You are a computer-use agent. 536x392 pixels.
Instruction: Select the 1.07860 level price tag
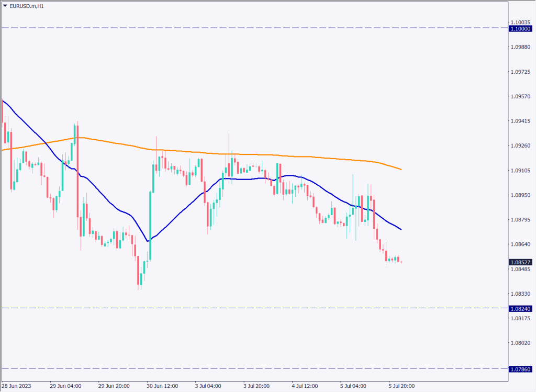(x=520, y=369)
